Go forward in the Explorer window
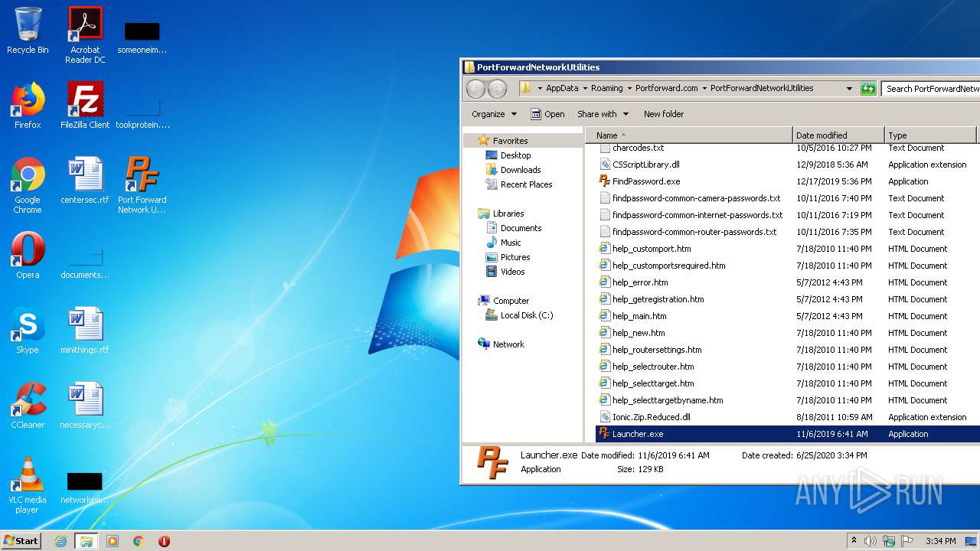This screenshot has height=551, width=980. pyautogui.click(x=497, y=89)
